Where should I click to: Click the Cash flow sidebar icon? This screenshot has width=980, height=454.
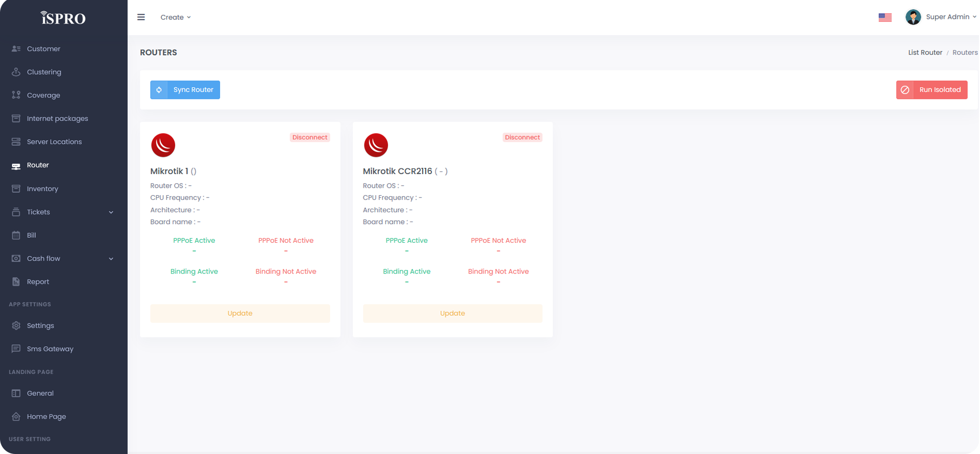click(16, 259)
